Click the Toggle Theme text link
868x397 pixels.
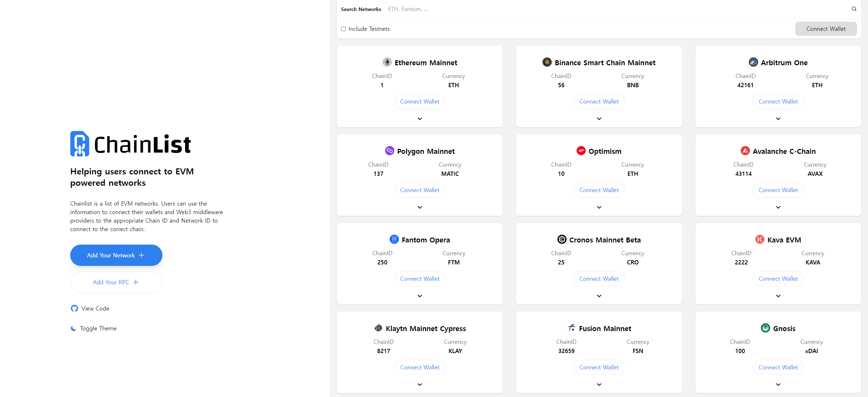pyautogui.click(x=98, y=328)
